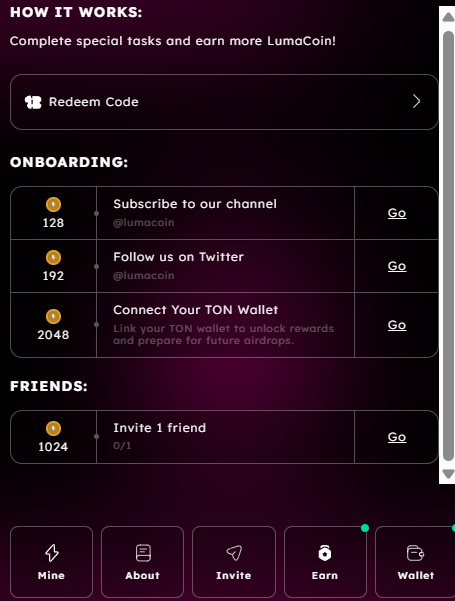Open the About book icon
This screenshot has width=455, height=601.
(x=143, y=553)
